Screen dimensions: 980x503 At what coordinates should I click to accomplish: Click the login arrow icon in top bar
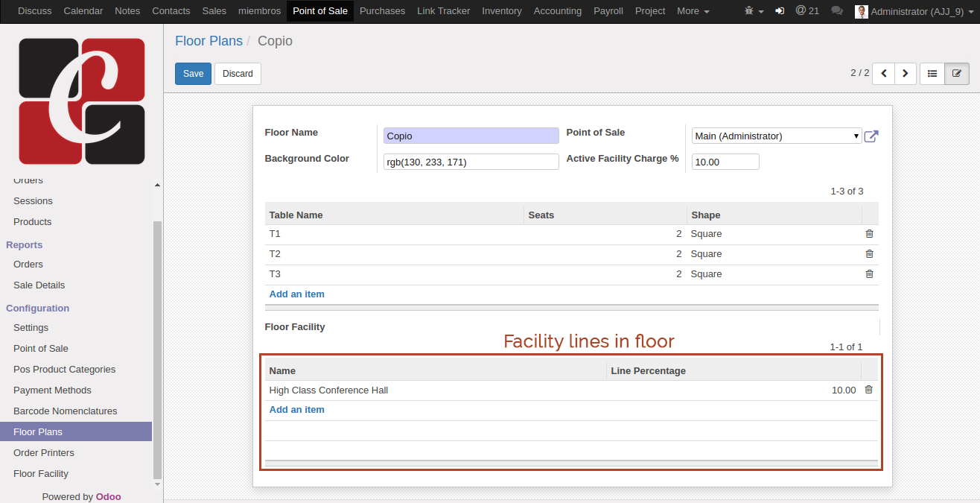[780, 11]
